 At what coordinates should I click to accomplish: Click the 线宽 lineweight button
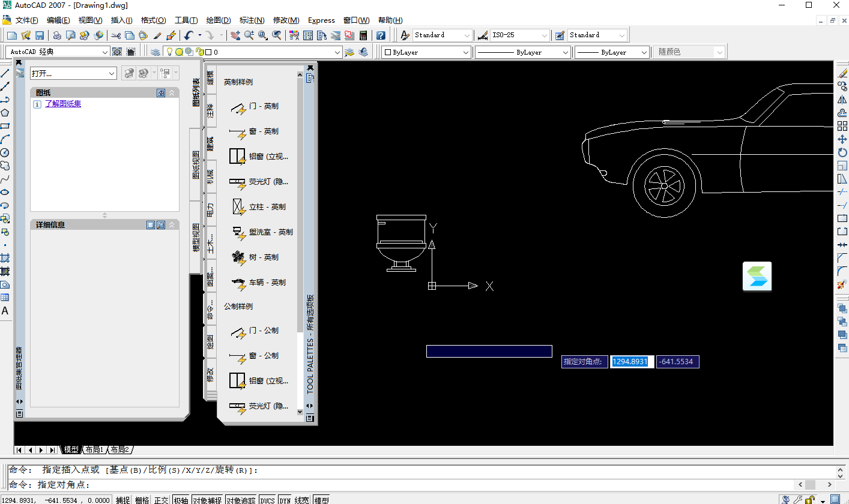302,500
